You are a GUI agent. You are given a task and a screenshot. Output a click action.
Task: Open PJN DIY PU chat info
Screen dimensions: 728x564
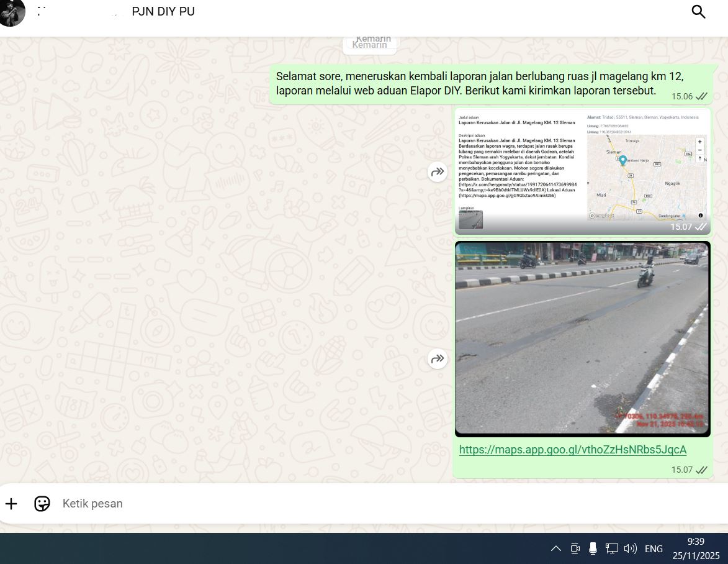click(x=163, y=12)
